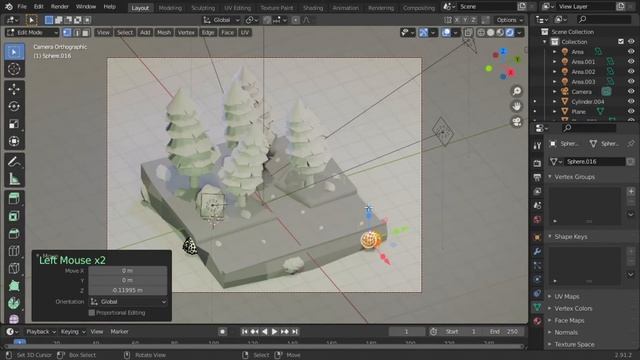Open the Tool properties tab
640x360 pixels.
[537, 145]
